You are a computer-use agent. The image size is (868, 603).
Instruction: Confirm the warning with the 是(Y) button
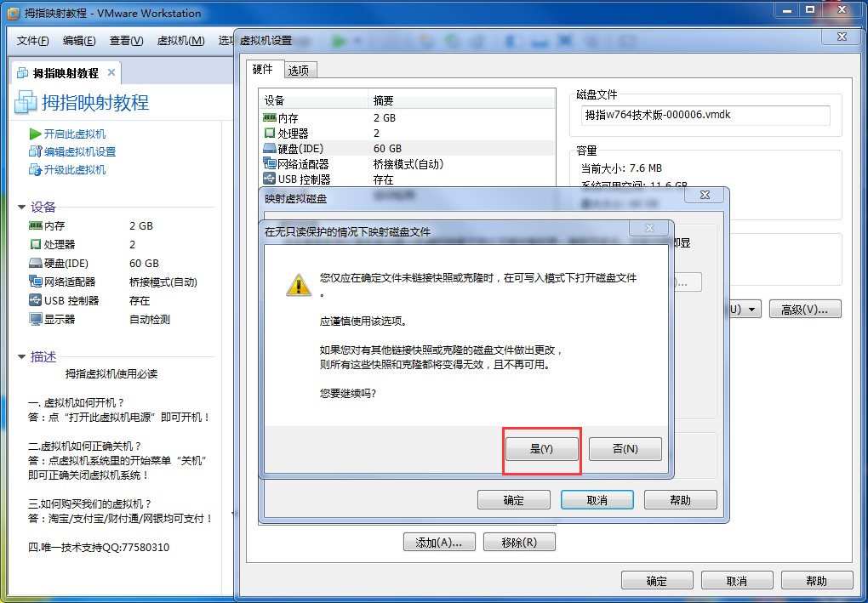(x=541, y=449)
